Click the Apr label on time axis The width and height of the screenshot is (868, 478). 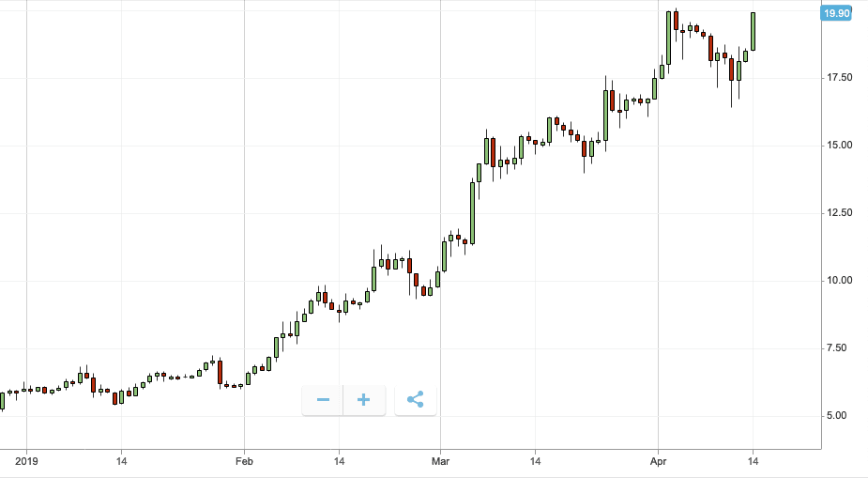[x=658, y=461]
